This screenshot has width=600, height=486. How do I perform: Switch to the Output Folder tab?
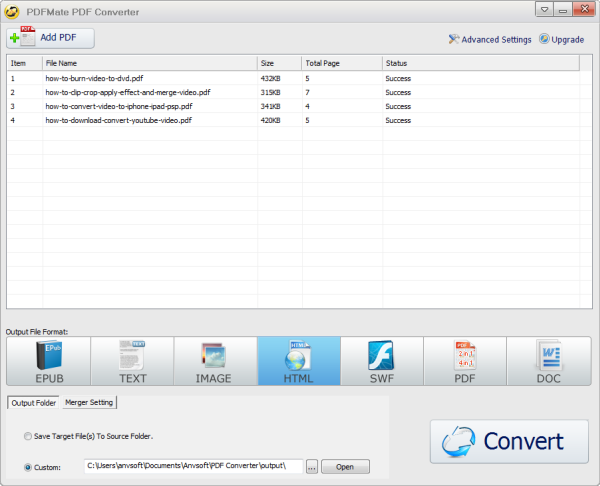pos(33,403)
